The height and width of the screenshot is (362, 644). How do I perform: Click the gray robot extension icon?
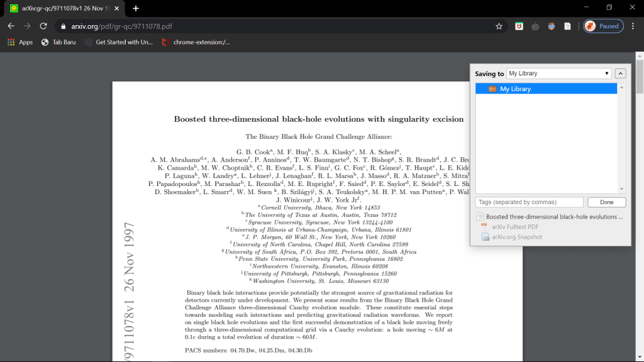click(x=535, y=26)
